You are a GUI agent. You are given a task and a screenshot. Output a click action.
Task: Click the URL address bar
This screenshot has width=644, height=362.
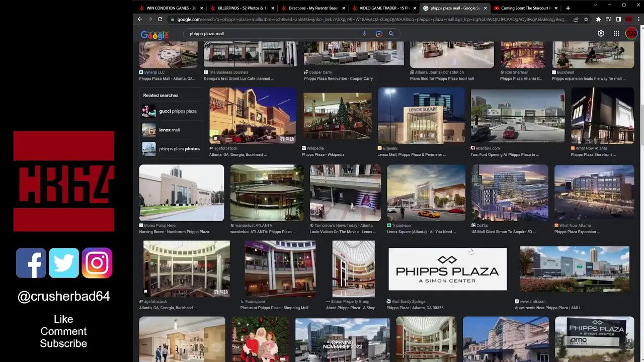click(x=372, y=19)
